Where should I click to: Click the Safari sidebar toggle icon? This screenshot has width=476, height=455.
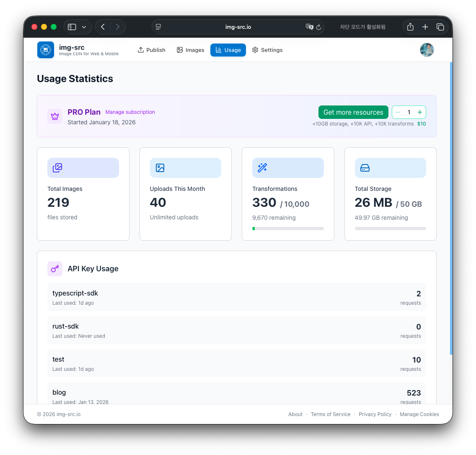[72, 27]
